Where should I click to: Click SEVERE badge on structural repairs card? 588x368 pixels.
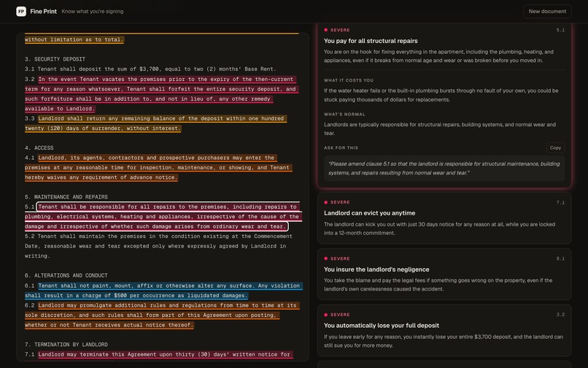[x=337, y=30]
